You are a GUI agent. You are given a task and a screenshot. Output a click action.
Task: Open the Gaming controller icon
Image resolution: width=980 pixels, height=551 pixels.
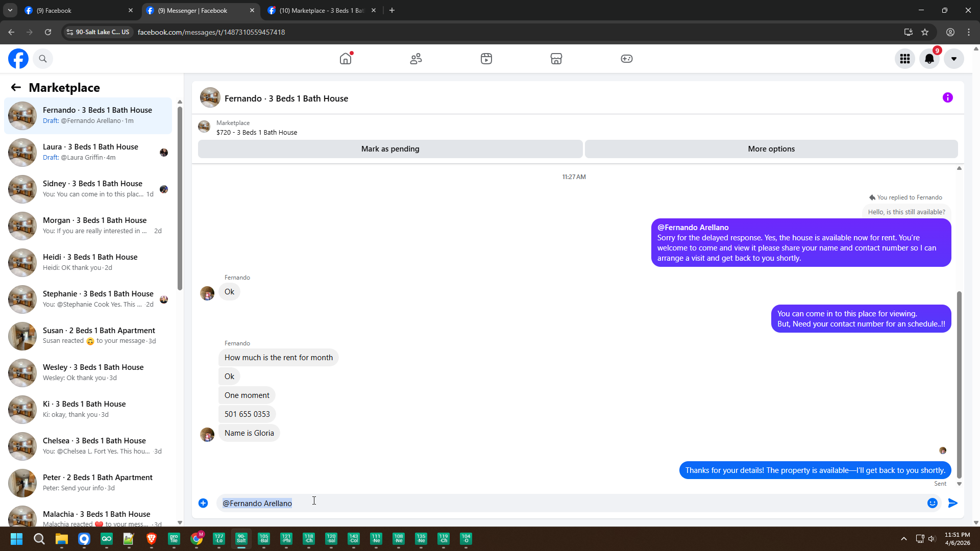point(627,59)
